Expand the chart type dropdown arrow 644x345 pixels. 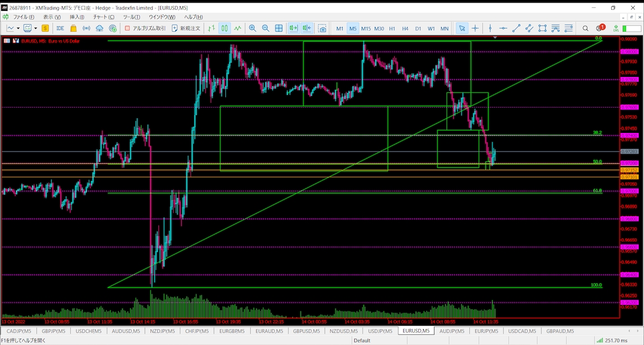pos(18,28)
